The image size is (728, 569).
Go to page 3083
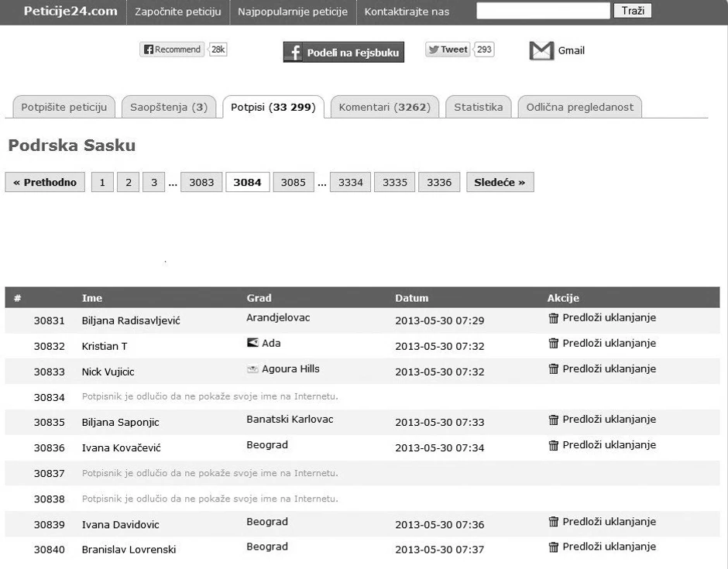(201, 182)
